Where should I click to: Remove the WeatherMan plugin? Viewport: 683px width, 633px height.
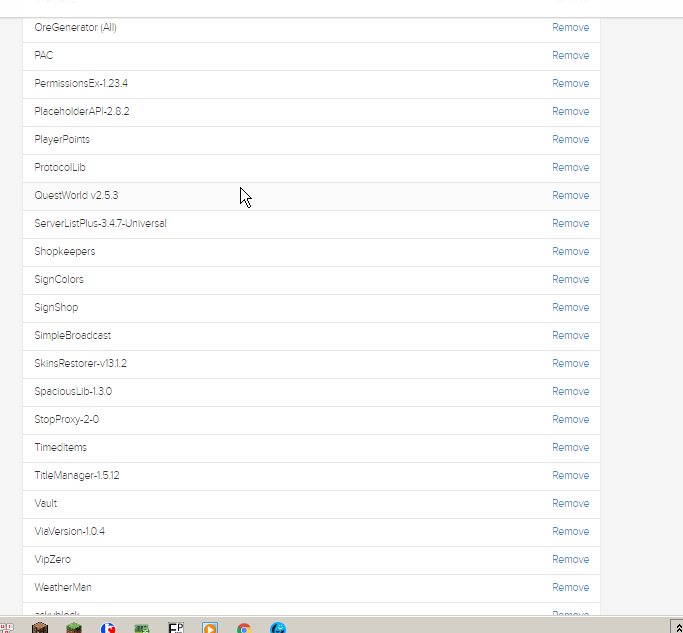point(571,587)
